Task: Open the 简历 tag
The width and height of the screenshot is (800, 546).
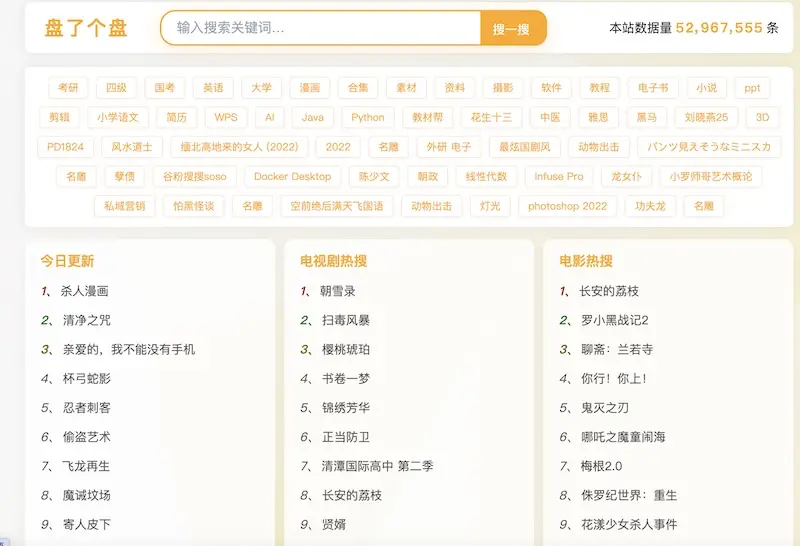Action: click(x=177, y=117)
